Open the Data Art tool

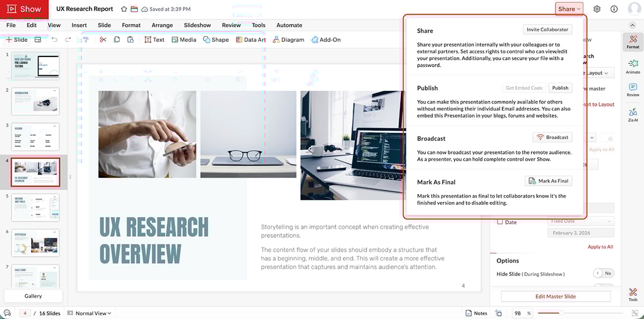[251, 39]
